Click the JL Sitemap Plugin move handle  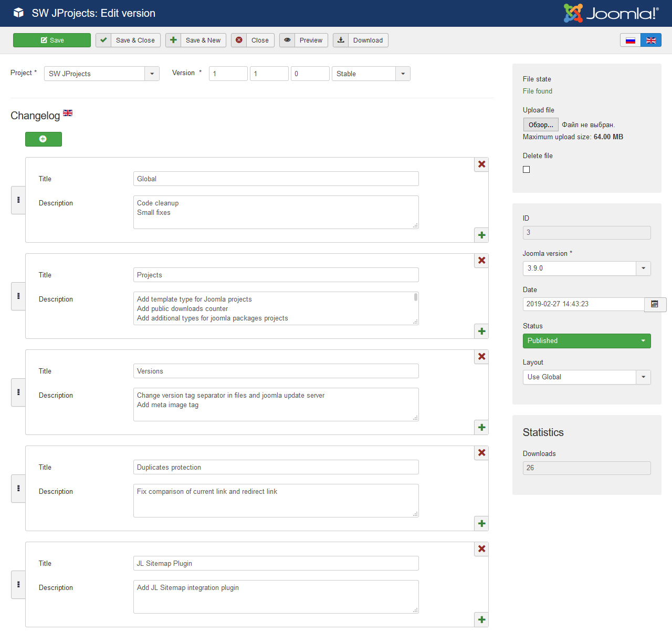[18, 585]
